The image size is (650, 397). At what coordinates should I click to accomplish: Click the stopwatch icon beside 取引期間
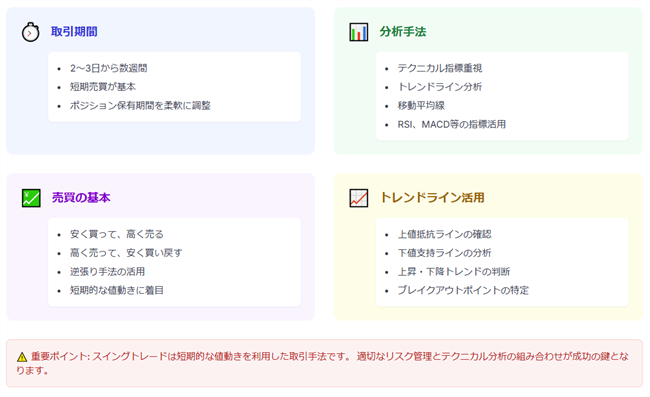[x=30, y=32]
